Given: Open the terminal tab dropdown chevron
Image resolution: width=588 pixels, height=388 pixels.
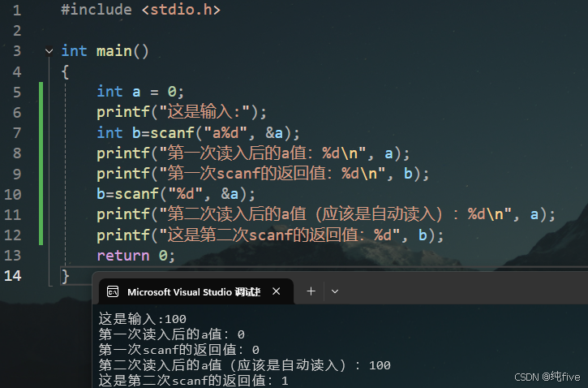Looking at the screenshot, I should [x=335, y=291].
